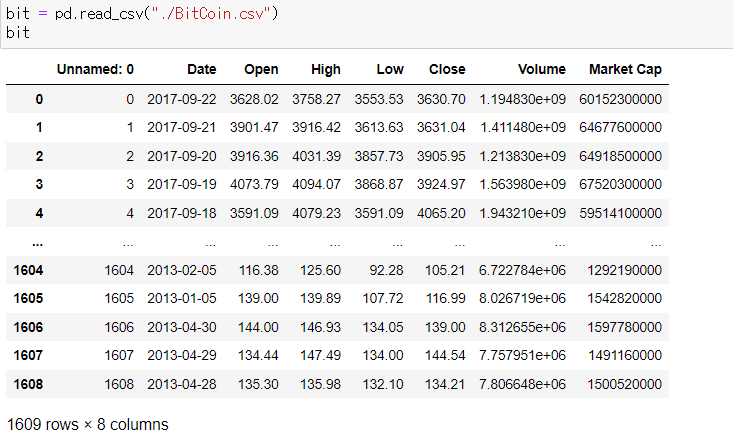733x433 pixels.
Task: Click the 'Close' column header
Action: point(447,69)
